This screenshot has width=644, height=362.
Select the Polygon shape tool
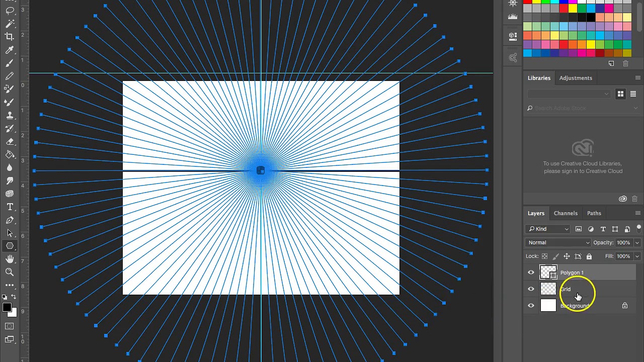click(10, 246)
